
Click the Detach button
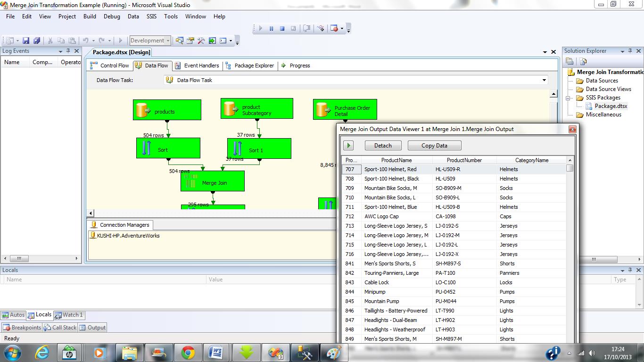coord(383,146)
